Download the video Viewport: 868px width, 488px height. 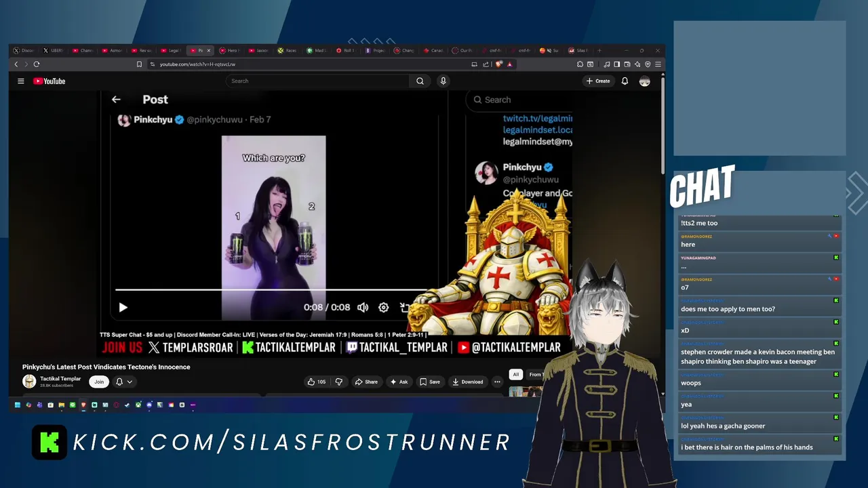pos(468,382)
